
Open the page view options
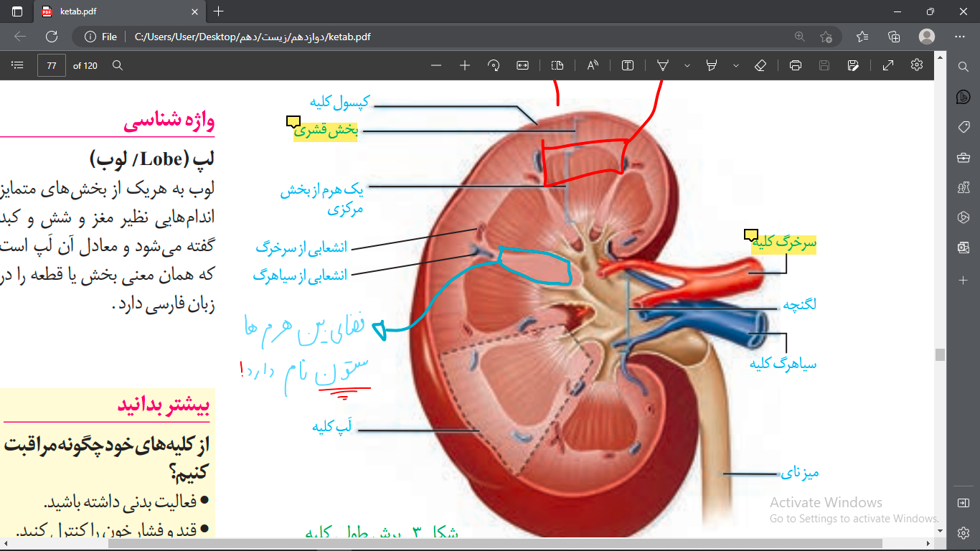click(x=557, y=65)
